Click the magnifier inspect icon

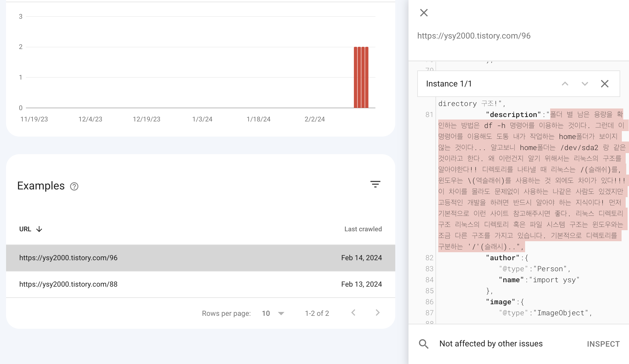pos(424,344)
